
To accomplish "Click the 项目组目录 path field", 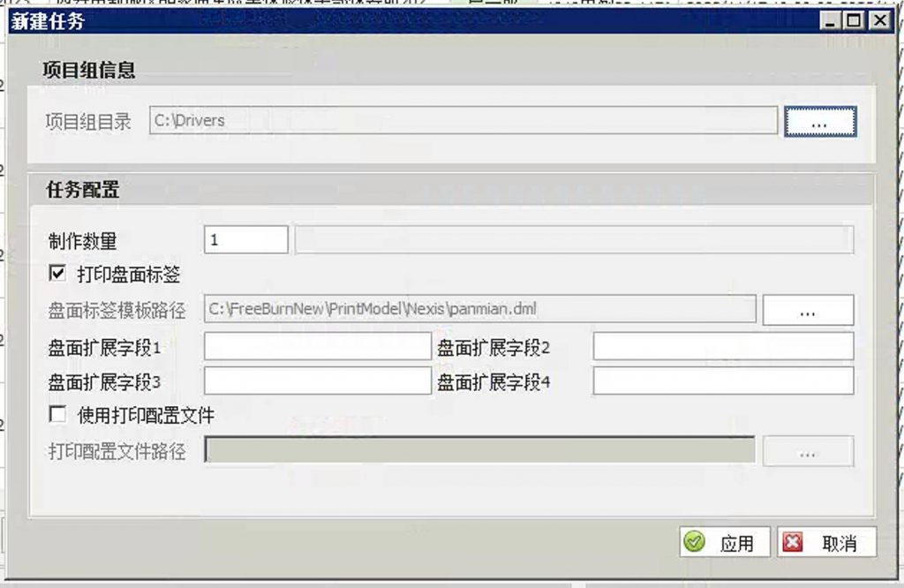I will click(463, 120).
